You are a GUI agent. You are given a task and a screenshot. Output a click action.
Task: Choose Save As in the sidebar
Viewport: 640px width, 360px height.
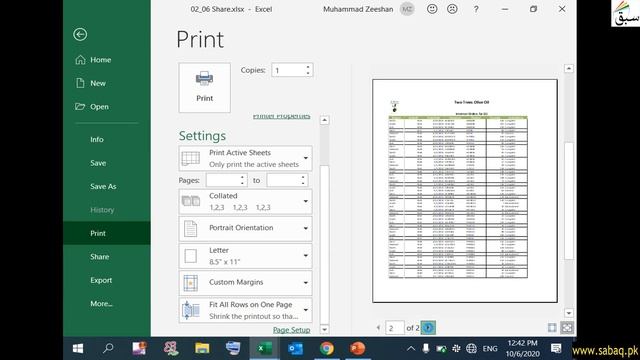point(103,187)
